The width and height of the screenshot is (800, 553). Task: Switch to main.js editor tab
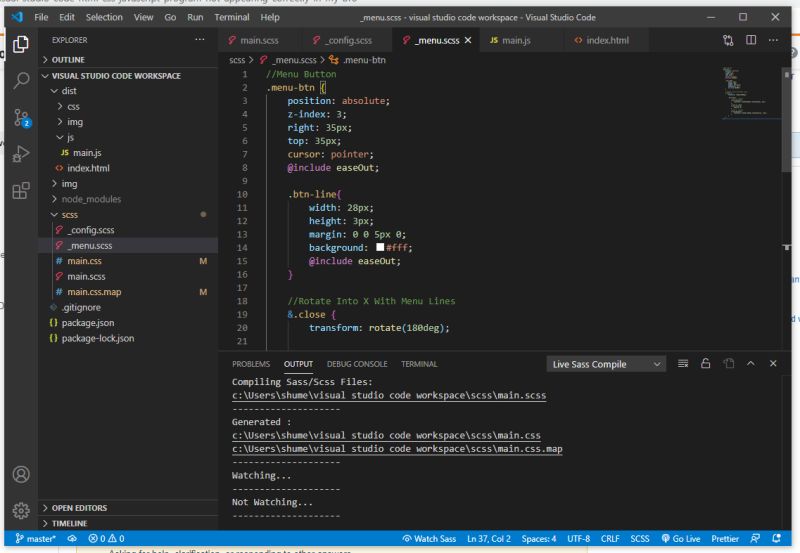pos(515,40)
